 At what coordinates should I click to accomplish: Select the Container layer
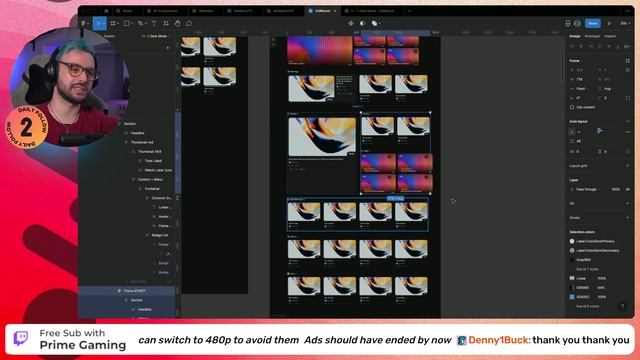tap(152, 189)
